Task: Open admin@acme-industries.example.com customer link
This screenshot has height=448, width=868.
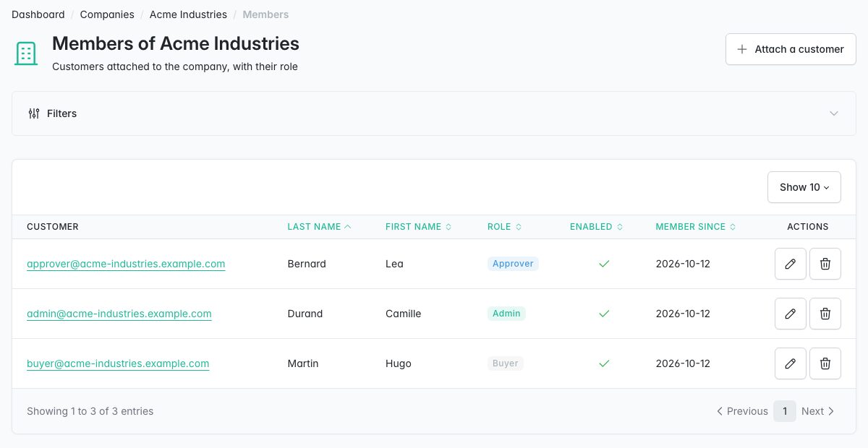Action: 119,314
